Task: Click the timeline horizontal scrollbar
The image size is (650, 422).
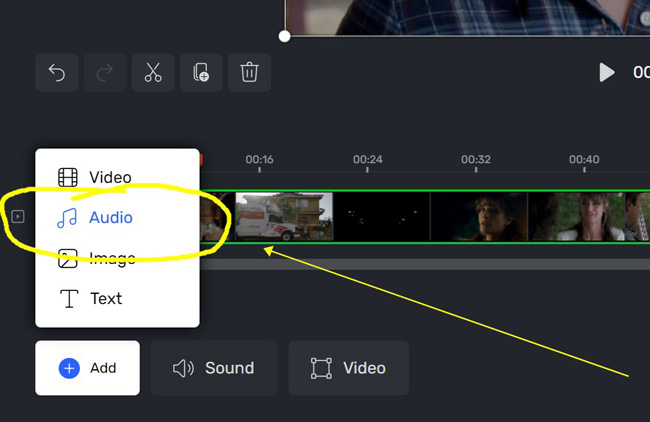Action: [425, 264]
